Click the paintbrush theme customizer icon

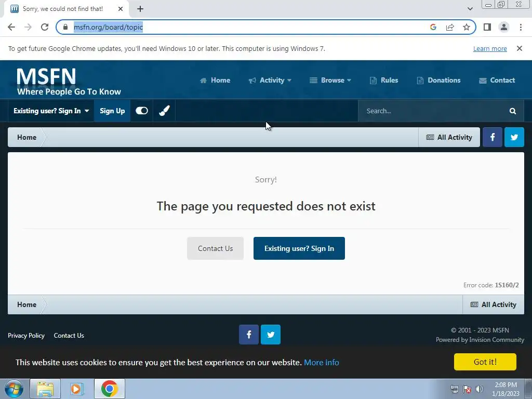[164, 111]
